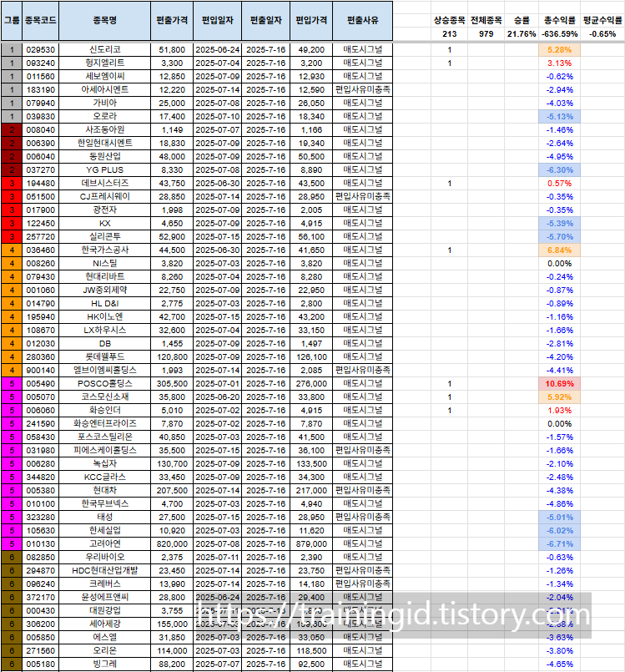Screen dimensions: 625x672
Task: Click the stock name POSCO홀딩스
Action: pos(105,383)
